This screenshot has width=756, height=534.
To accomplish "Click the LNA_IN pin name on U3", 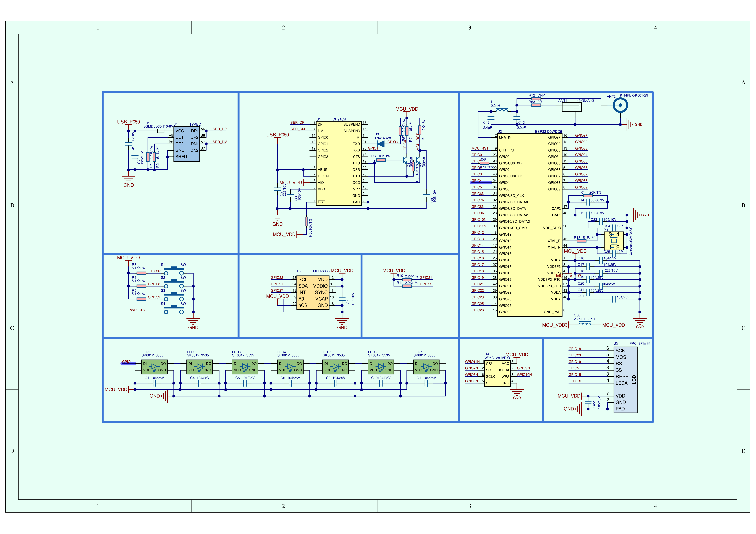I will (x=505, y=138).
